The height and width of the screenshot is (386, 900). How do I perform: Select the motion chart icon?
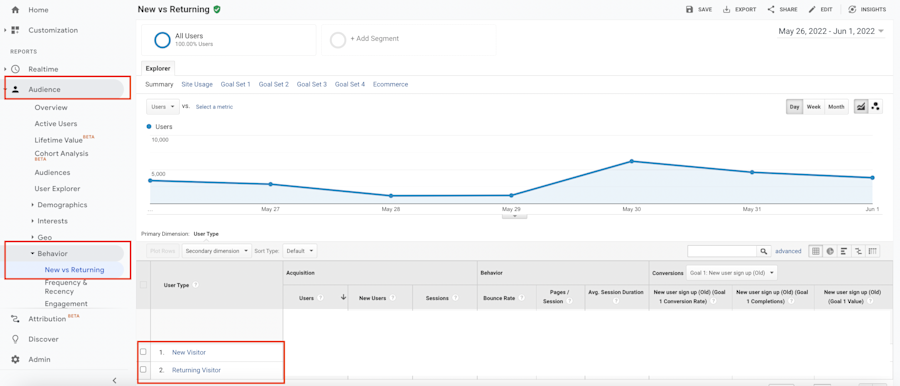875,106
